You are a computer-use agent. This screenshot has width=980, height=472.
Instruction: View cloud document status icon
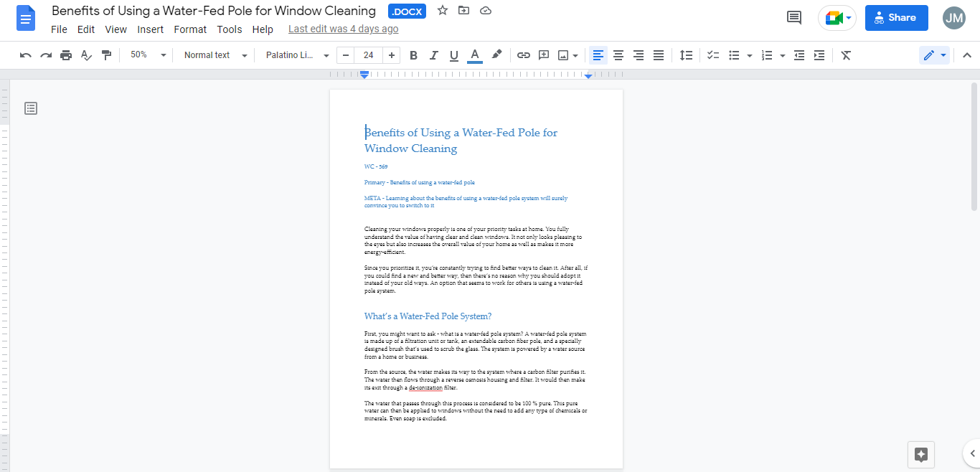coord(486,11)
